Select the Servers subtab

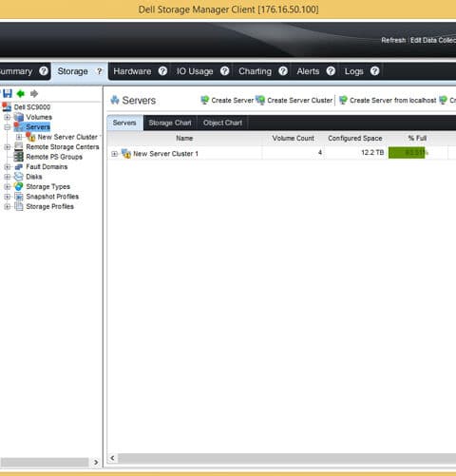pyautogui.click(x=124, y=123)
